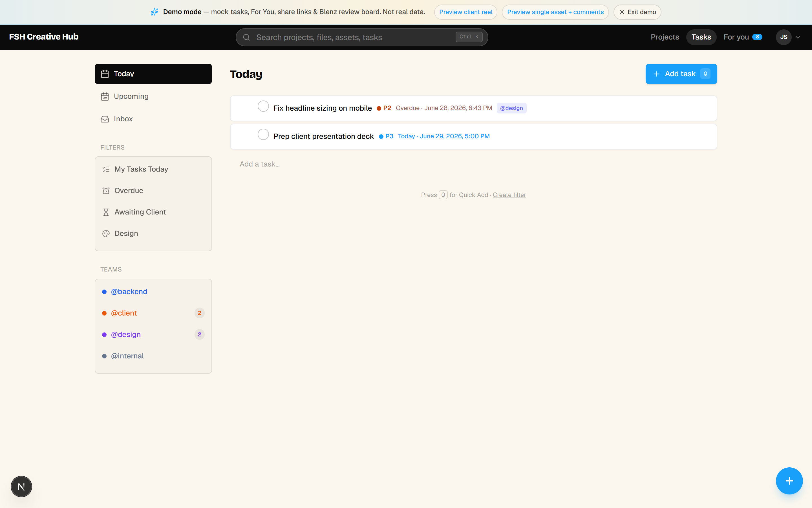Select Upcoming in the sidebar
Image resolution: width=812 pixels, height=508 pixels.
click(x=153, y=97)
